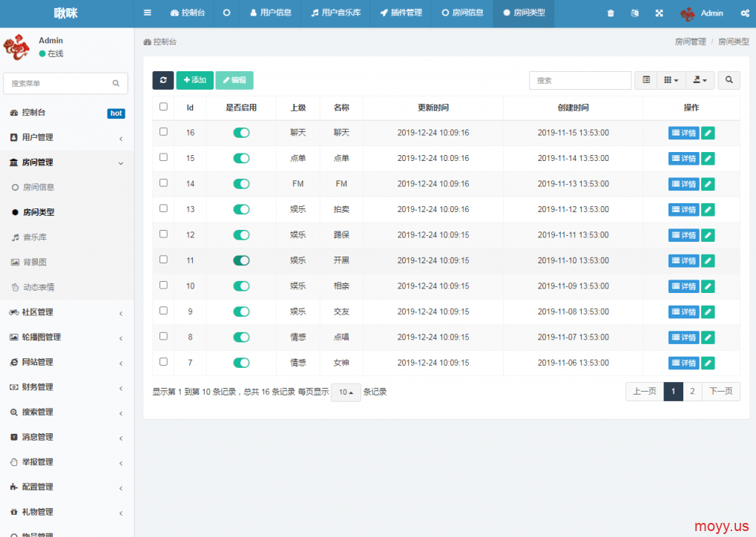Image resolution: width=756 pixels, height=537 pixels.
Task: Click the search magnifier button beside toolbar
Action: [729, 80]
